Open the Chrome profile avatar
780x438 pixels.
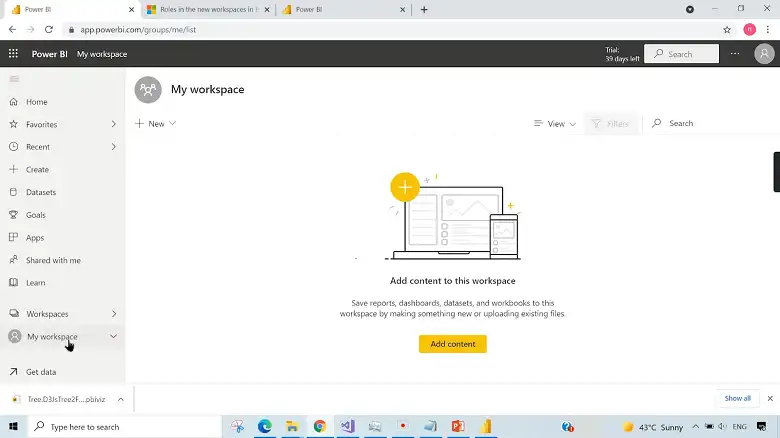click(749, 30)
